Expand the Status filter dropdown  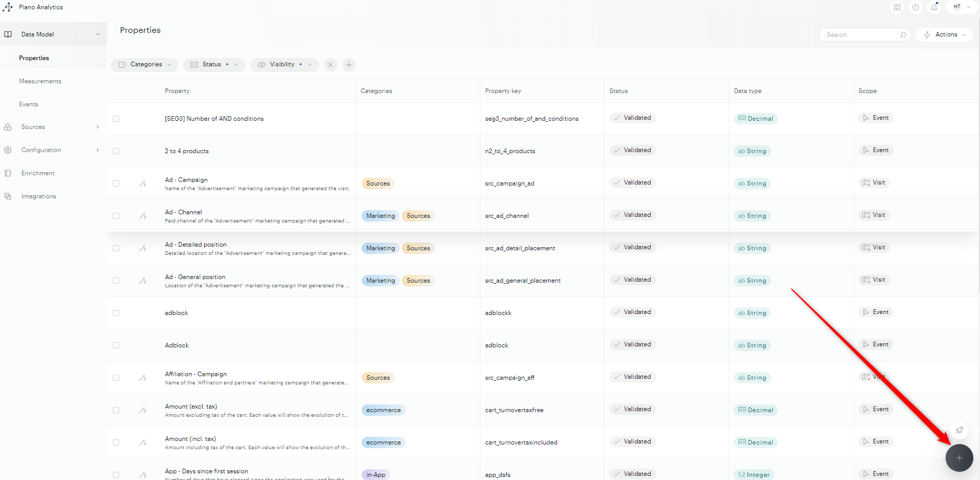coord(214,65)
